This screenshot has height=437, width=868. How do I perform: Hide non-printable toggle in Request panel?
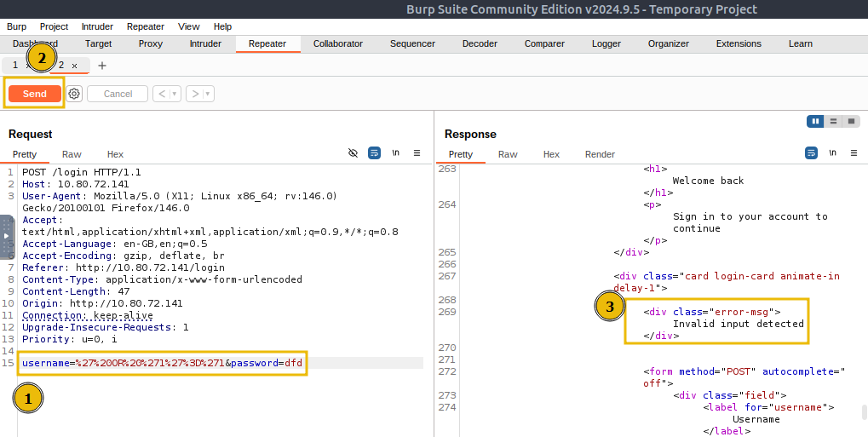point(353,152)
